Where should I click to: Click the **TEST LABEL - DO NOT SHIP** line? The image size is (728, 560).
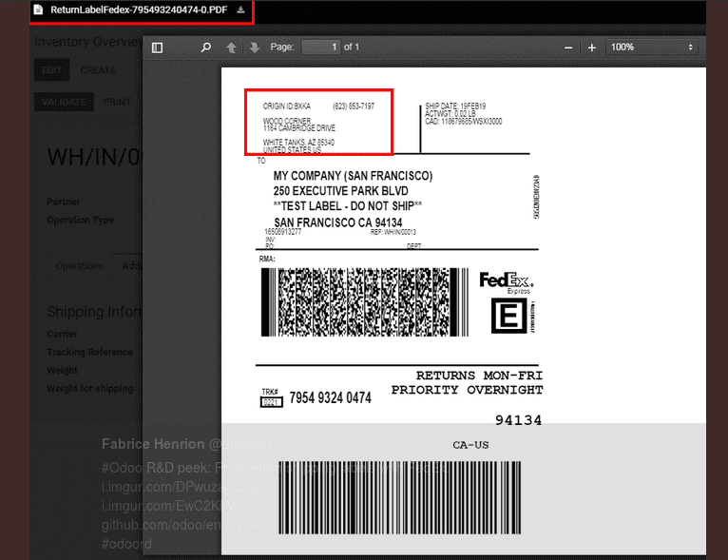coord(347,206)
